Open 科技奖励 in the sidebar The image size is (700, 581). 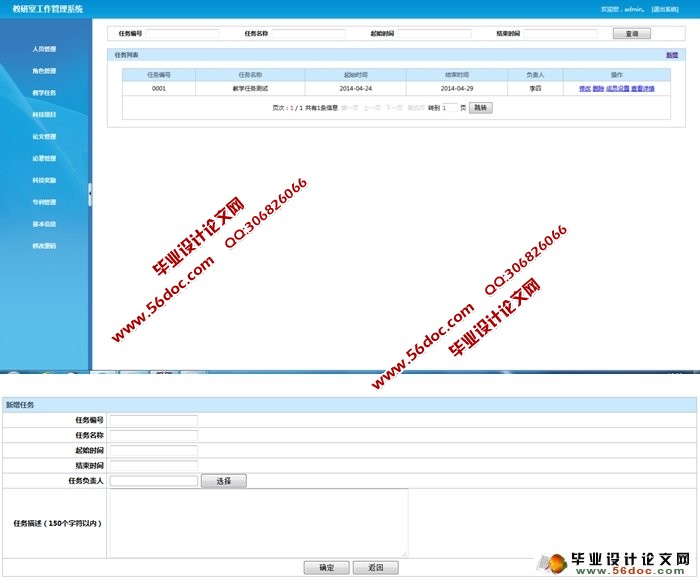pos(44,180)
